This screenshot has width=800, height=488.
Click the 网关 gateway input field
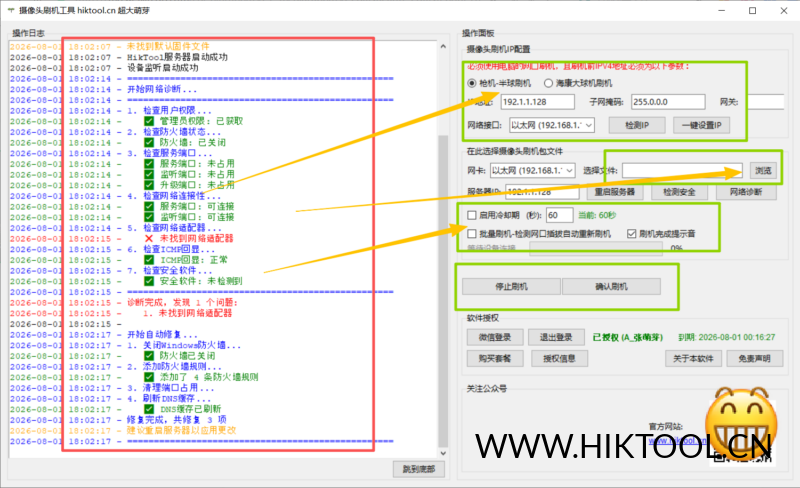click(x=764, y=102)
